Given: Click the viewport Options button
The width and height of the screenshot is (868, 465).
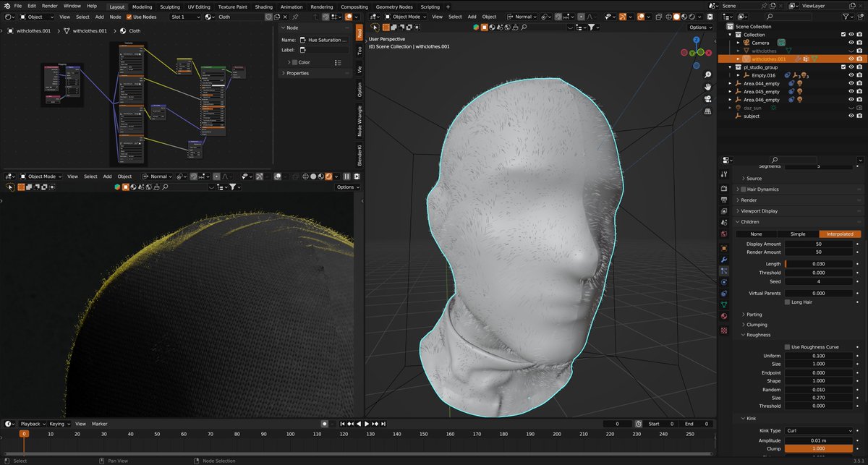Looking at the screenshot, I should point(699,27).
